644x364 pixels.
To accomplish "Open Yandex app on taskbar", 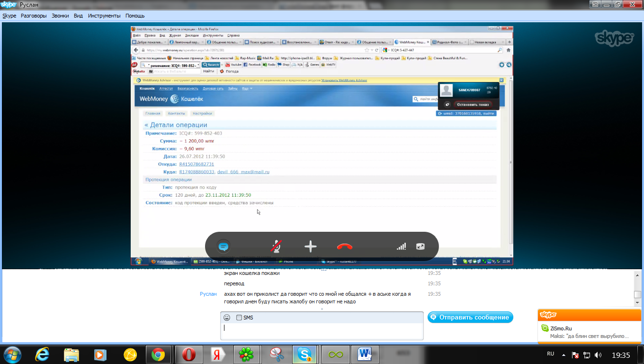I will point(218,354).
